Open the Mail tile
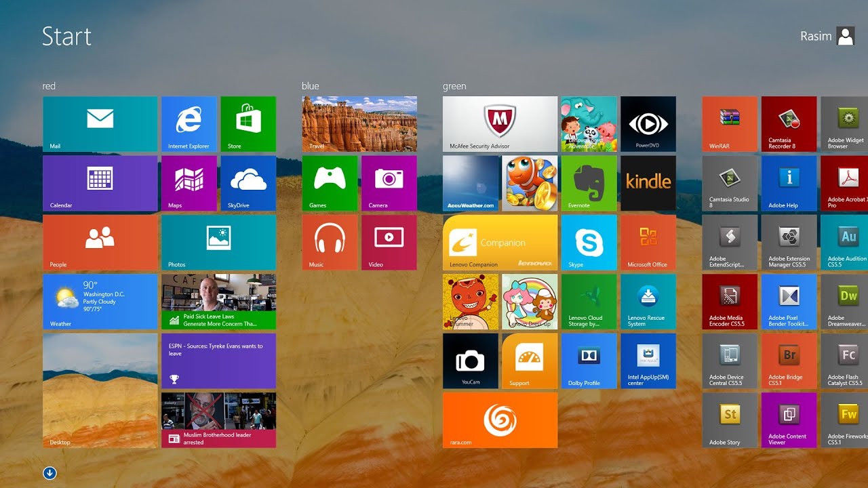This screenshot has width=868, height=488. [100, 124]
